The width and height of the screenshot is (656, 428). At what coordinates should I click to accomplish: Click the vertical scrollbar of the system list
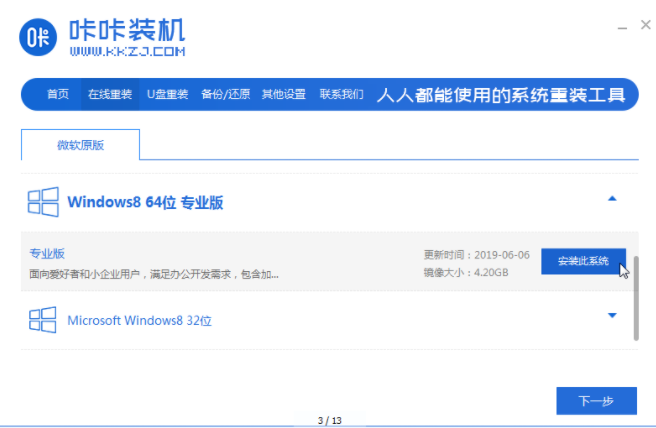(x=636, y=298)
